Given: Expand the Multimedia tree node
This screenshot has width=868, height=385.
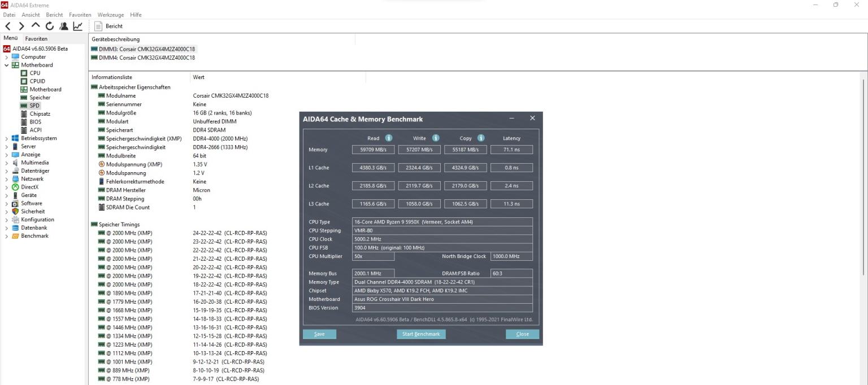Looking at the screenshot, I should tap(7, 163).
